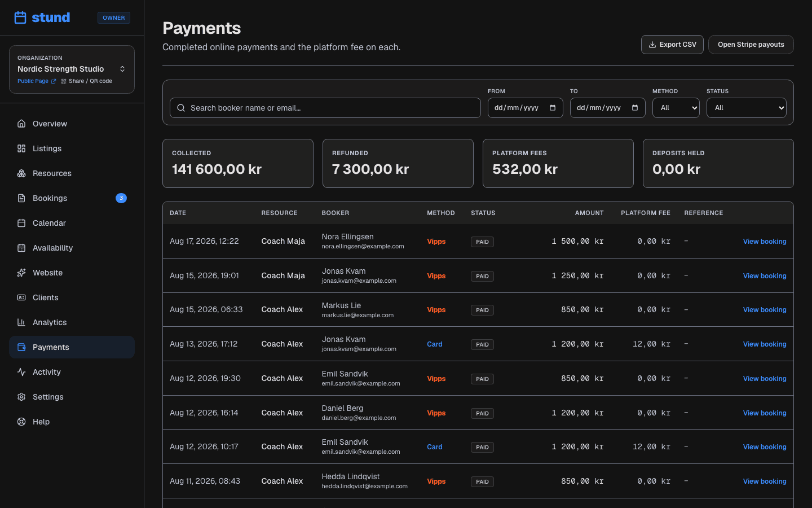The image size is (812, 508).
Task: Click the Analytics bar chart icon
Action: (x=21, y=322)
